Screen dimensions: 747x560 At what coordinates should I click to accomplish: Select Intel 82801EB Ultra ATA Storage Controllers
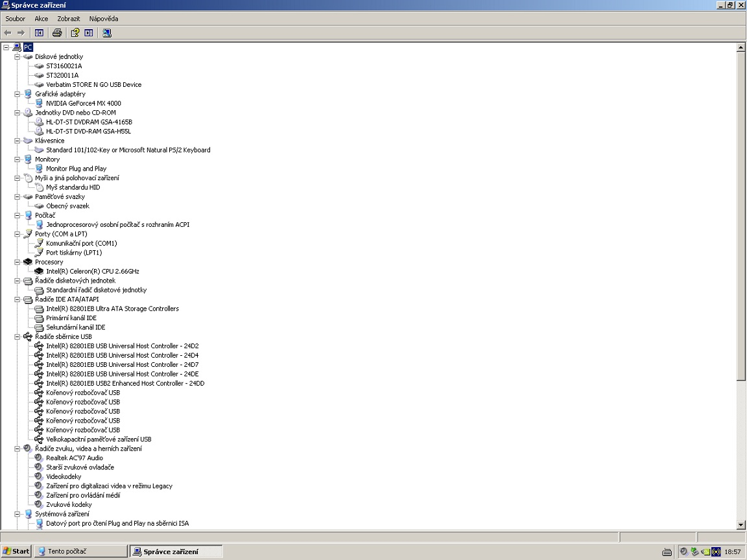point(112,309)
